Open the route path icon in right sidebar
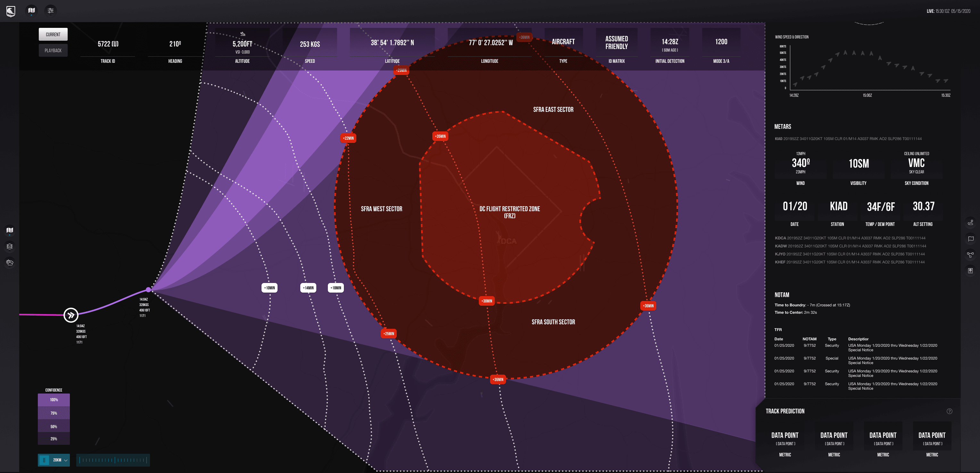Screen dimensions: 980x473 coord(970,223)
